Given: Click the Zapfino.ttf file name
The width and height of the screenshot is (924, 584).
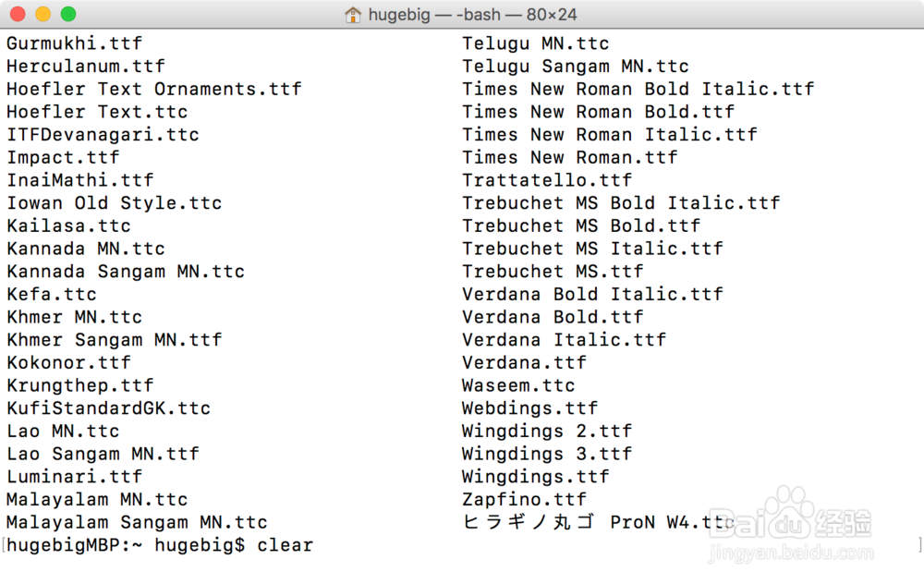Looking at the screenshot, I should tap(525, 499).
